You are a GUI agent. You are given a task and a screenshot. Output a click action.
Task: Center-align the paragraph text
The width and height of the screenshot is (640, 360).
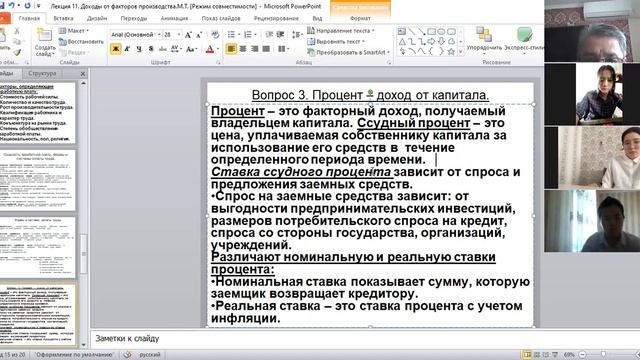[243, 49]
